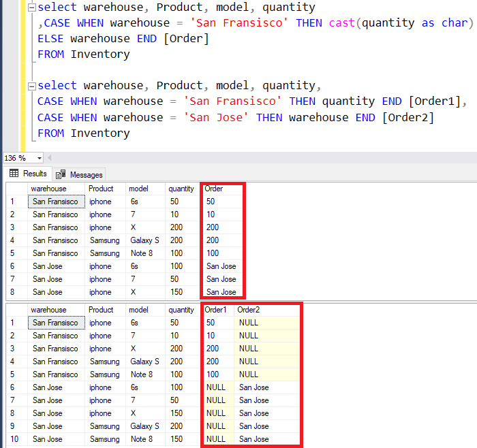
Task: Click Galaxy S cell in first grid row 4
Action: pyautogui.click(x=145, y=240)
